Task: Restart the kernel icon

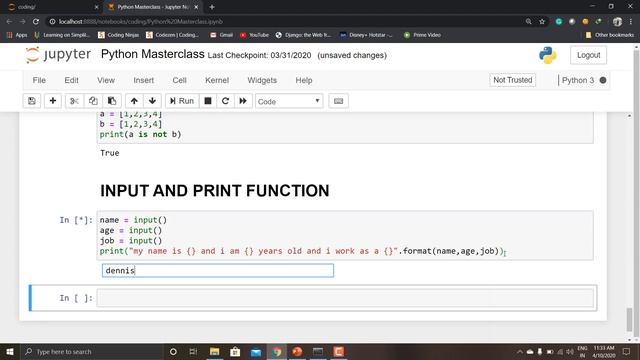Action: pos(225,101)
